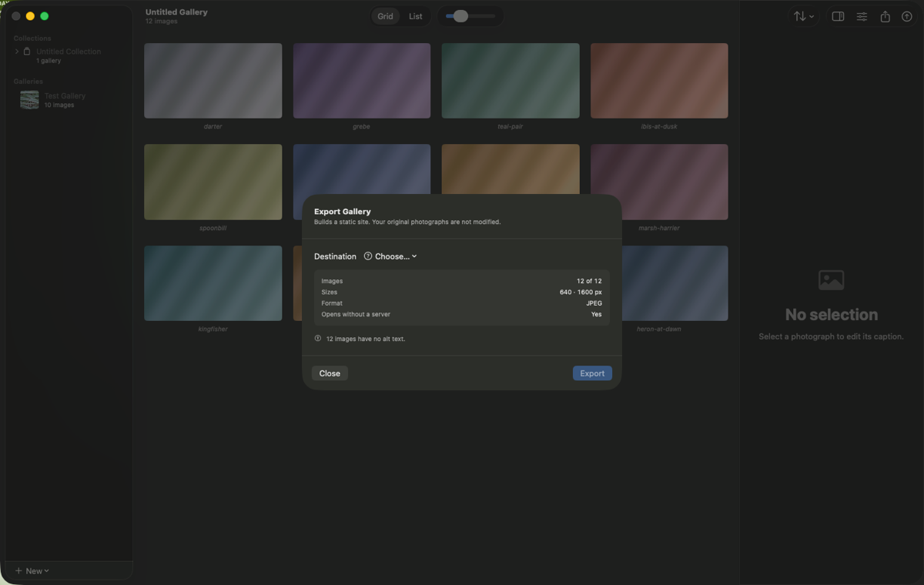Click the Untitled Collection folder icon
This screenshot has height=585, width=924.
[x=27, y=52]
